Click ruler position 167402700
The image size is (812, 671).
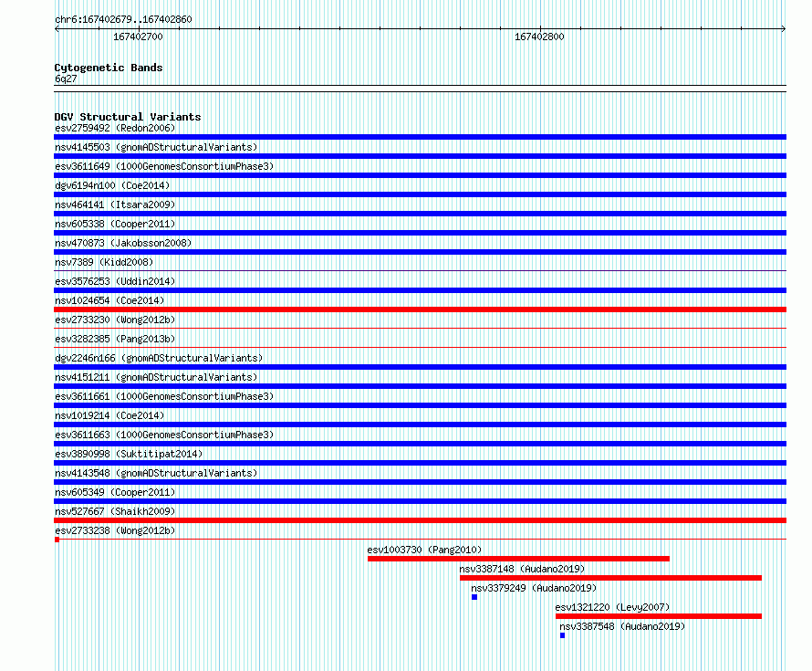click(x=139, y=36)
